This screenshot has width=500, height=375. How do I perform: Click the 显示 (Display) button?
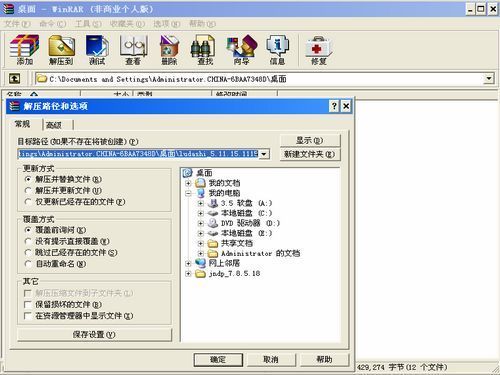pos(310,140)
